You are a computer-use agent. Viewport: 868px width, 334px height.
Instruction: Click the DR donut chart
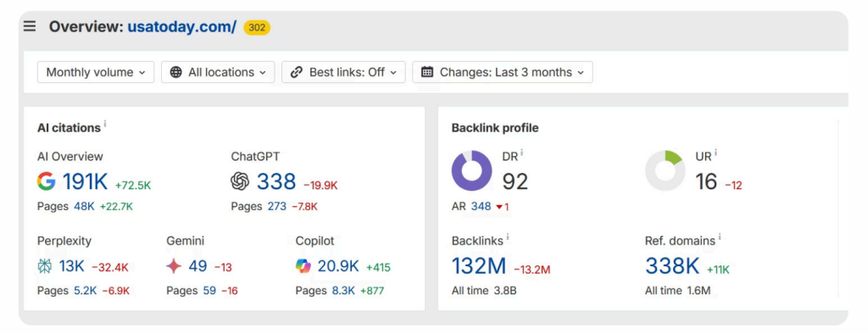[471, 170]
